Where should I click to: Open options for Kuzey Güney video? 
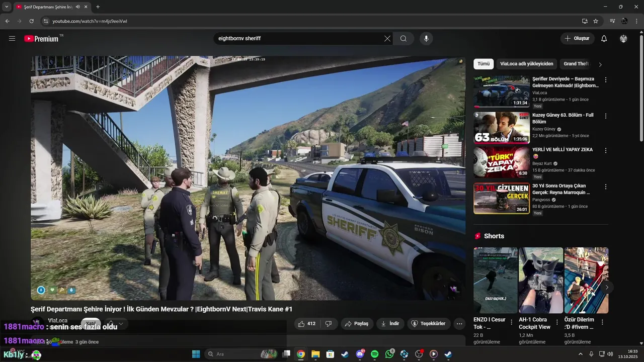[x=606, y=116]
